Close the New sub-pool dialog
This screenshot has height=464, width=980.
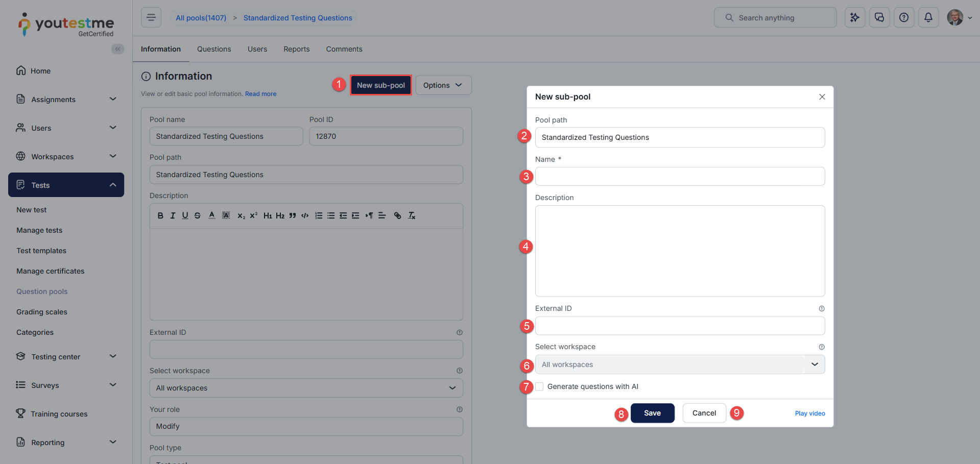point(822,97)
